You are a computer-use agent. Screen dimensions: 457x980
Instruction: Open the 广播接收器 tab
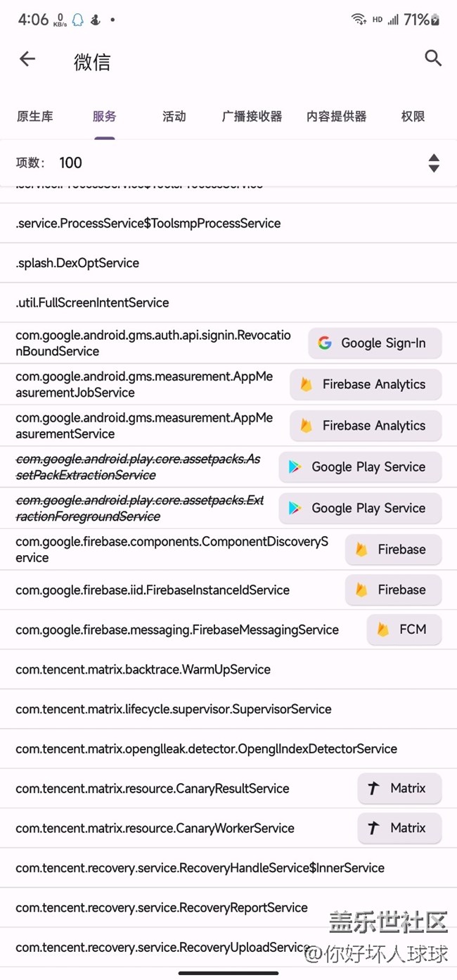pos(252,117)
